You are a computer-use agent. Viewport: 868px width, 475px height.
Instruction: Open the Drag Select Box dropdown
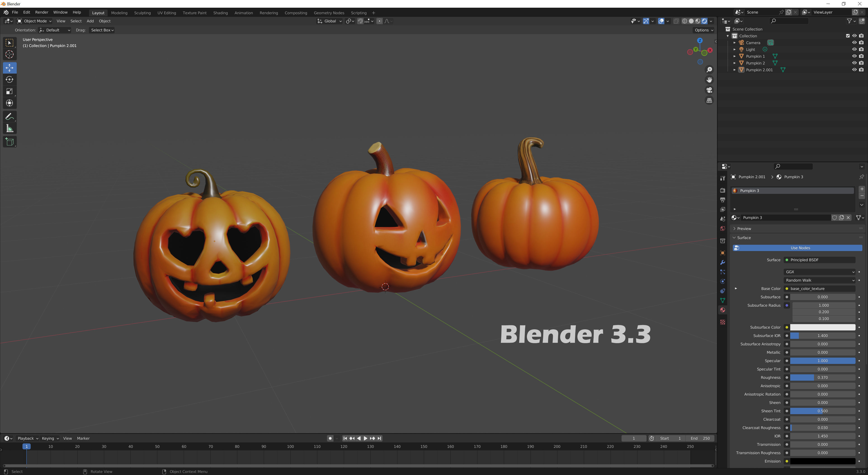102,30
